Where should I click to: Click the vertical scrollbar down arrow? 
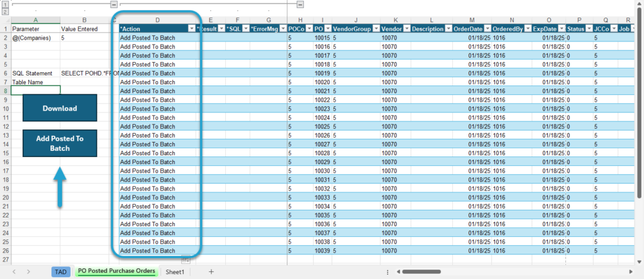click(x=639, y=261)
